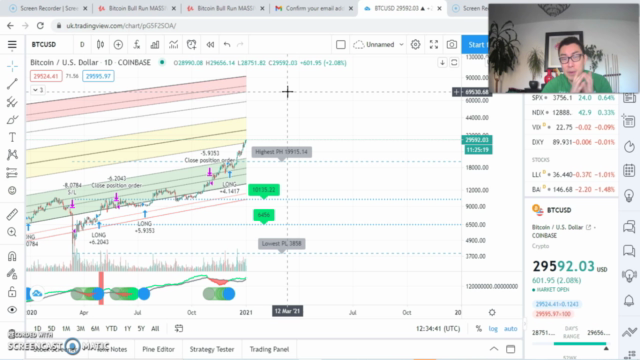Screen dimensions: 640x360
Task: Open the TradingView hamburger menu
Action: (x=12, y=45)
